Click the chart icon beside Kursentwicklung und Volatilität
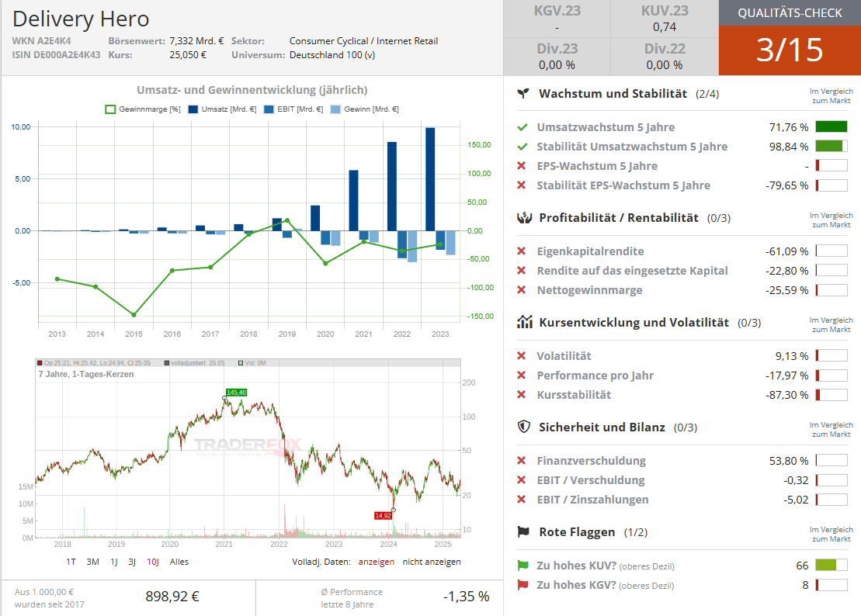Screen dimensions: 861x616 (x=524, y=322)
